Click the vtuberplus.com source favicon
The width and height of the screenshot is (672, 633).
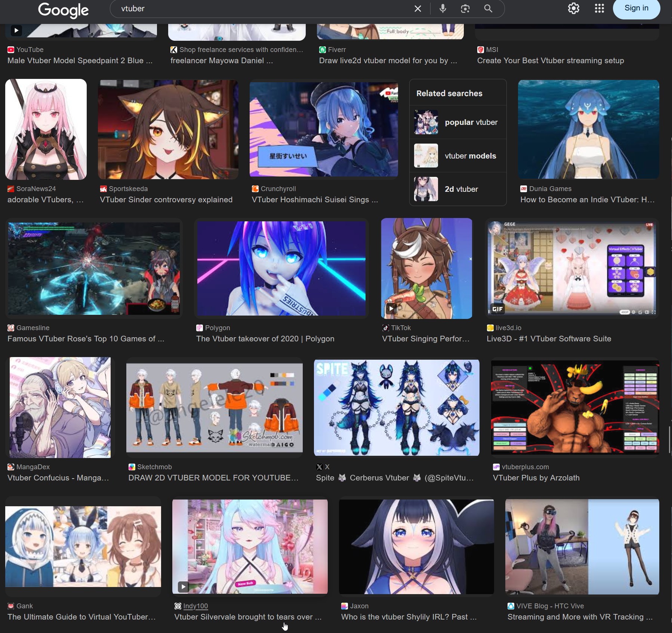496,467
